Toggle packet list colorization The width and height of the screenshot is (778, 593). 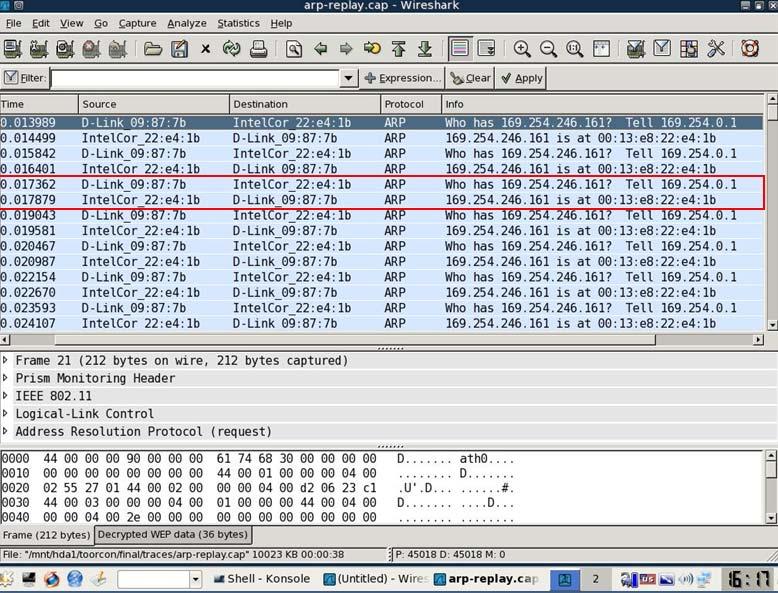[460, 49]
